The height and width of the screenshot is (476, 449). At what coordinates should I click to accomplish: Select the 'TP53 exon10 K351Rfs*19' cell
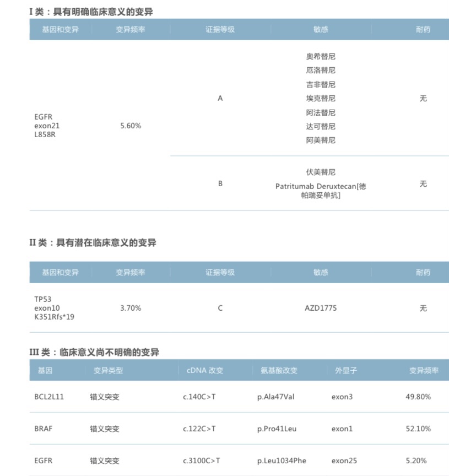coord(54,308)
